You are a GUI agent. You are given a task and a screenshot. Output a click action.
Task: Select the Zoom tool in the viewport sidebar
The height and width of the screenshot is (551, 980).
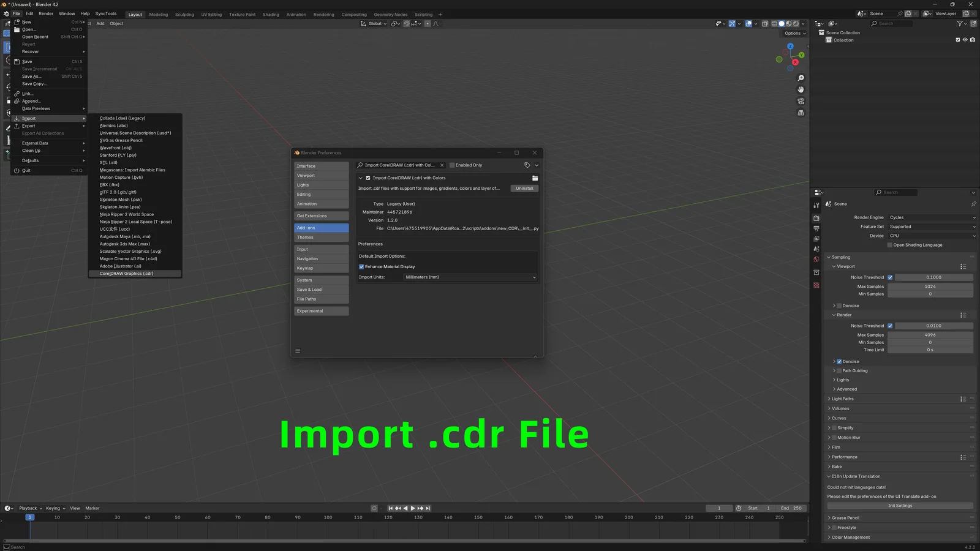coord(801,78)
